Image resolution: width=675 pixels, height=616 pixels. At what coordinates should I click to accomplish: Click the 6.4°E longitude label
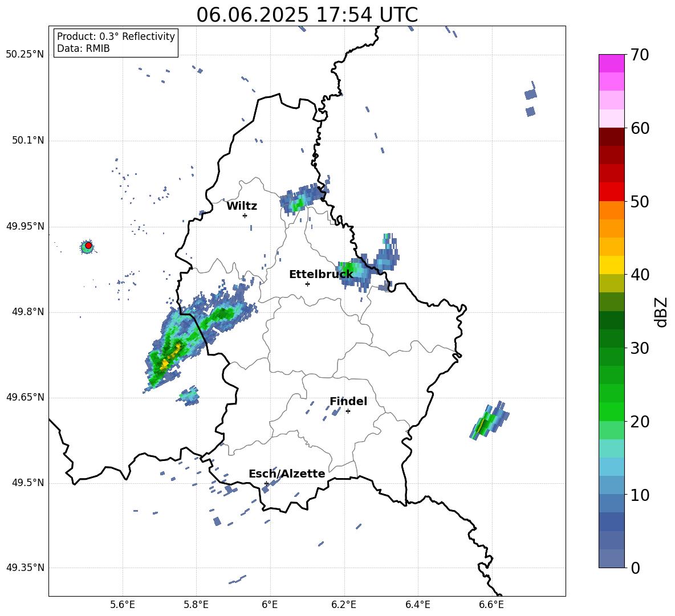pos(417,605)
